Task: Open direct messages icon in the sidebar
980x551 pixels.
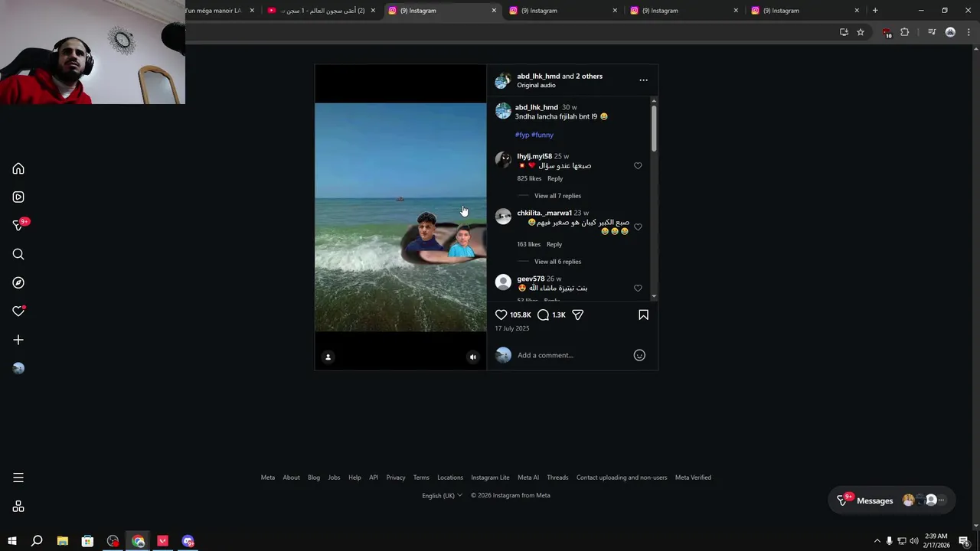Action: (18, 225)
